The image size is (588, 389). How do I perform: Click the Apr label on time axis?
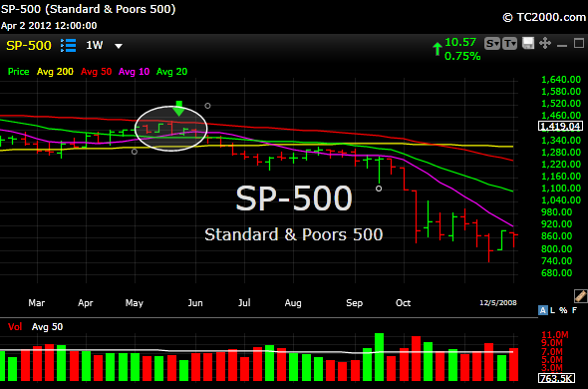[x=85, y=302]
